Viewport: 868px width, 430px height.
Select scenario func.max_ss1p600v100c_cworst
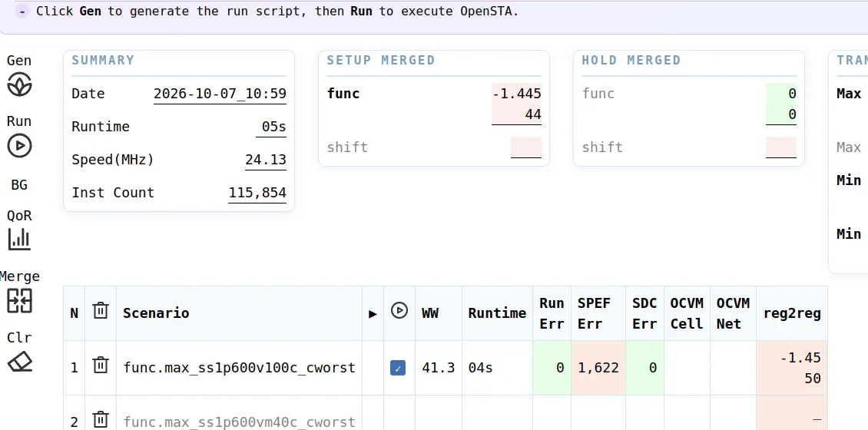(x=239, y=368)
